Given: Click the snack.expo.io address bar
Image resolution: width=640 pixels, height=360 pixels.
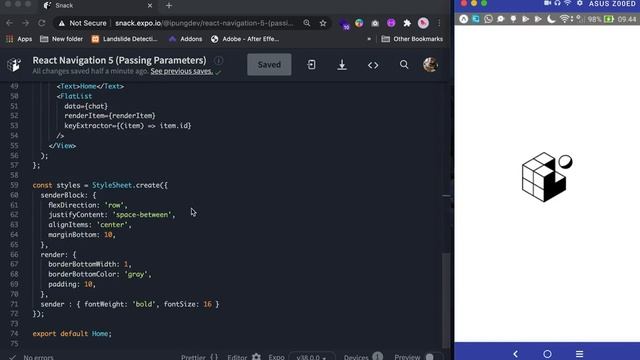Looking at the screenshot, I should 204,23.
